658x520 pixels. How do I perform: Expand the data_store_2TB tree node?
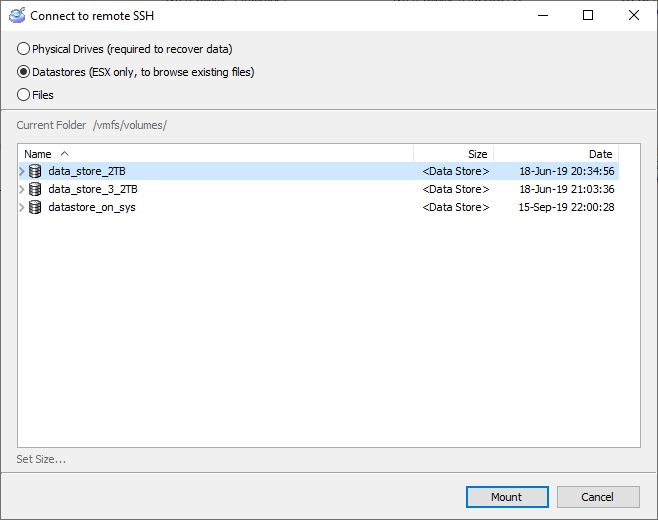point(22,171)
